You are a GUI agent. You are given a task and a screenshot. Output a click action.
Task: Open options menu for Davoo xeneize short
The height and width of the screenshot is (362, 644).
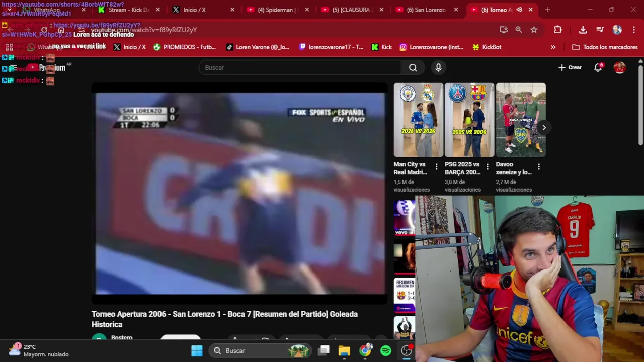539,167
